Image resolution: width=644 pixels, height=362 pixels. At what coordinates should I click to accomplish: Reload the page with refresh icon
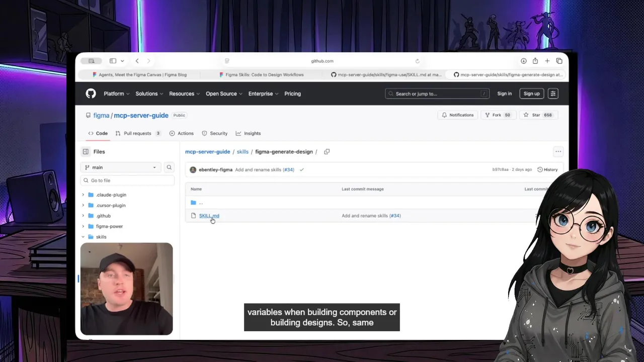[x=417, y=61]
